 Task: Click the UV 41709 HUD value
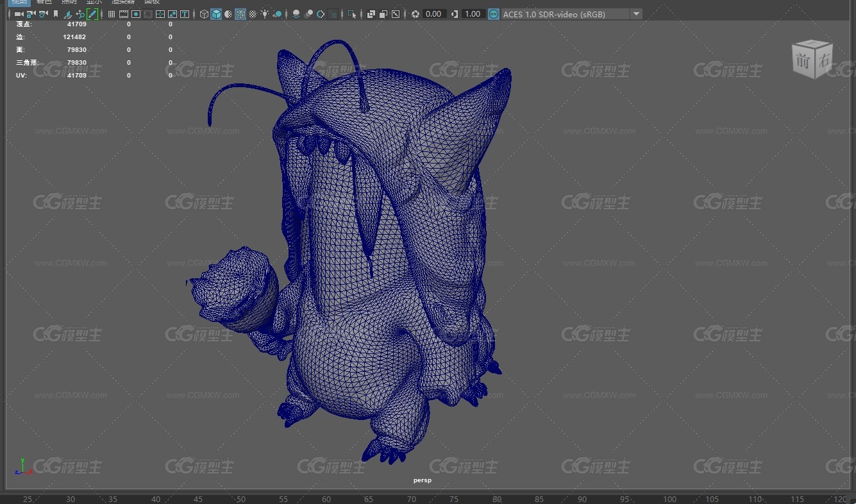(76, 75)
